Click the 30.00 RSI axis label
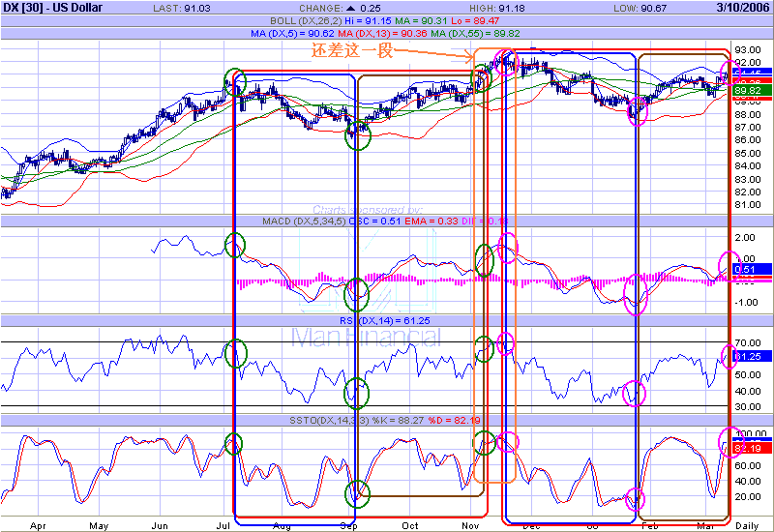The height and width of the screenshot is (532, 774). point(747,406)
